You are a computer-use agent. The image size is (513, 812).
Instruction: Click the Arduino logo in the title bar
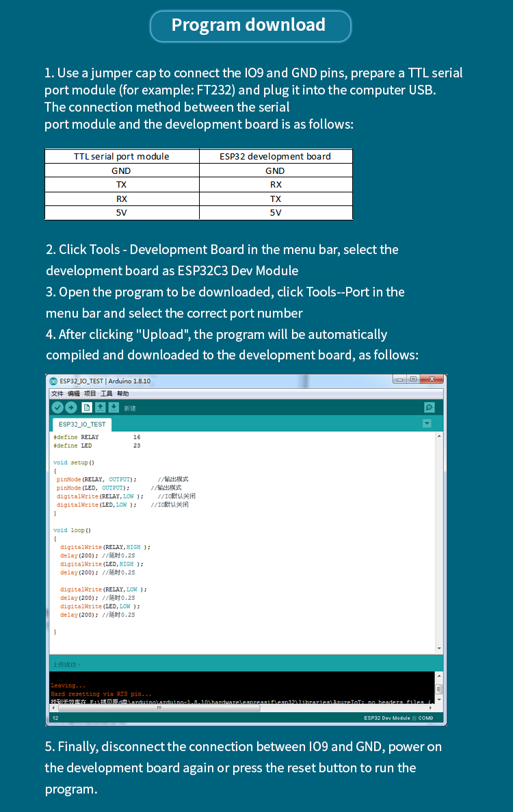coord(53,381)
